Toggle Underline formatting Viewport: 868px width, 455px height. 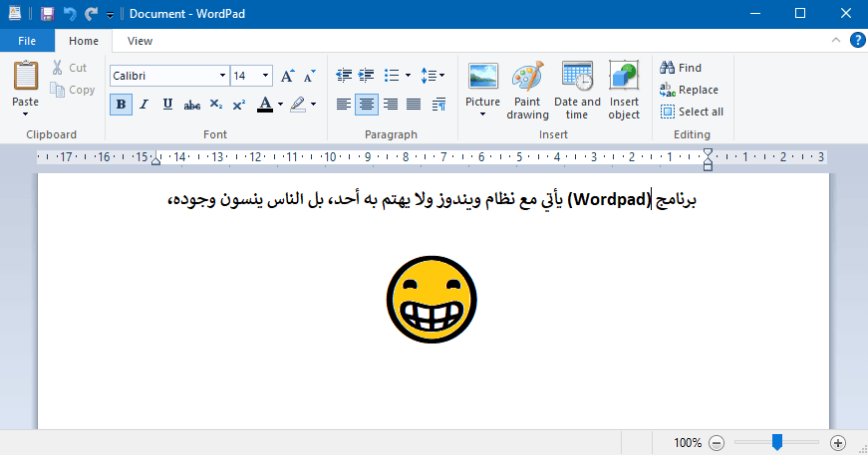(x=167, y=105)
